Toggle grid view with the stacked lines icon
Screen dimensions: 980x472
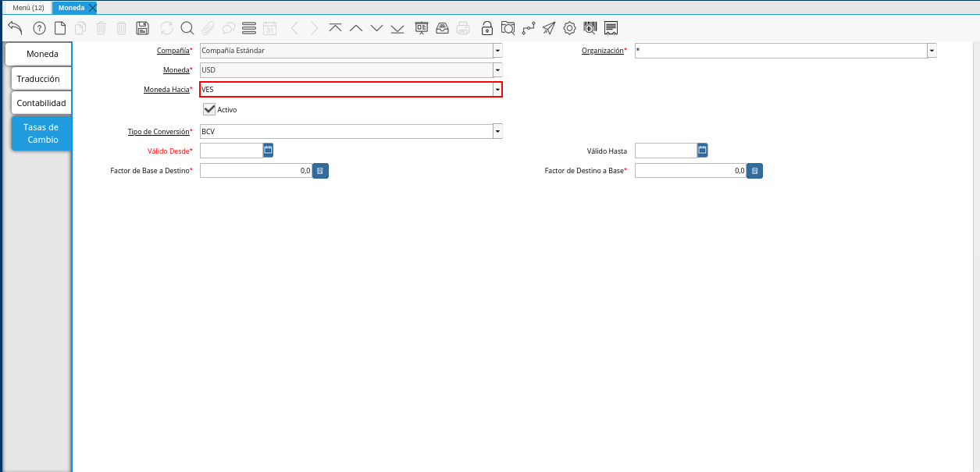249,28
